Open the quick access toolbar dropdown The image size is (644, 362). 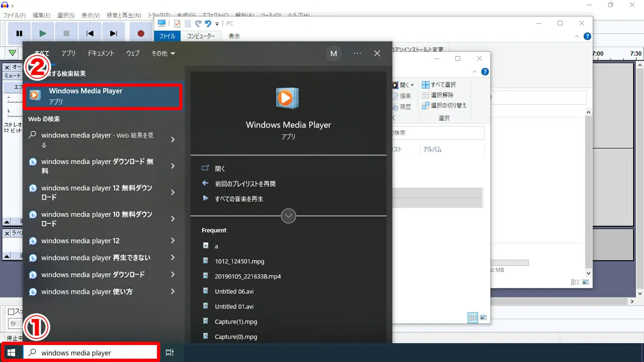[217, 24]
